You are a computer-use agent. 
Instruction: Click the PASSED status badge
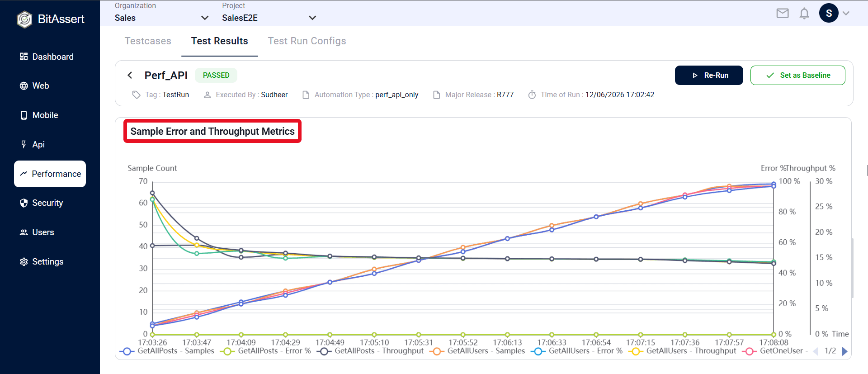point(216,75)
